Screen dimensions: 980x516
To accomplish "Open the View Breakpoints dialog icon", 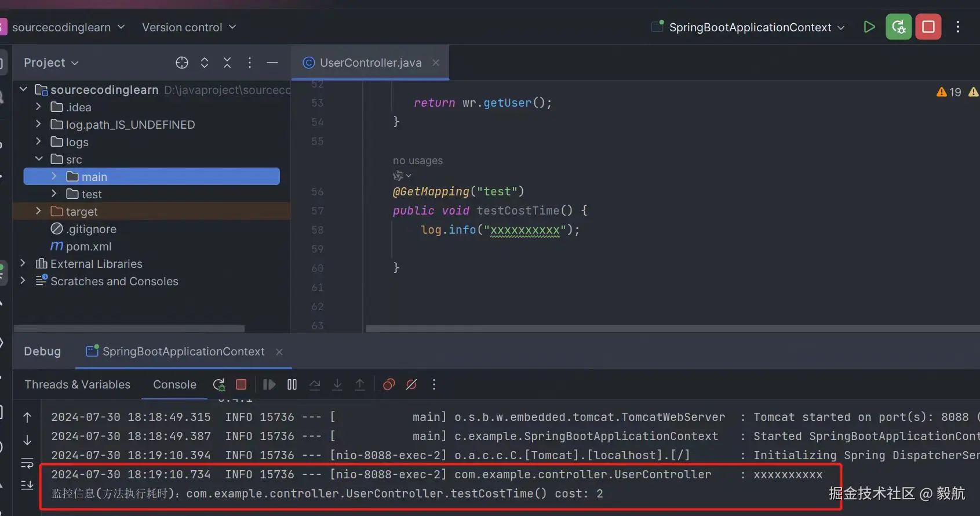I will tap(389, 384).
